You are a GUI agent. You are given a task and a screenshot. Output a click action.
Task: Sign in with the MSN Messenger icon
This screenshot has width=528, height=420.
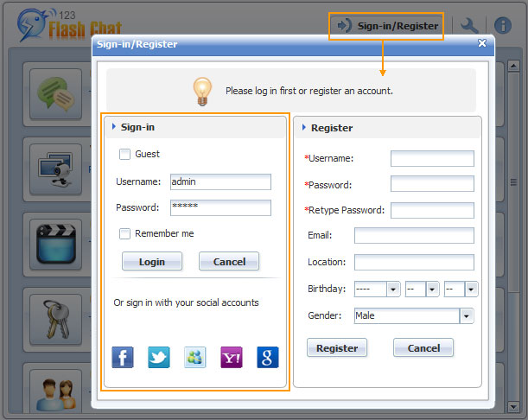pyautogui.click(x=195, y=357)
